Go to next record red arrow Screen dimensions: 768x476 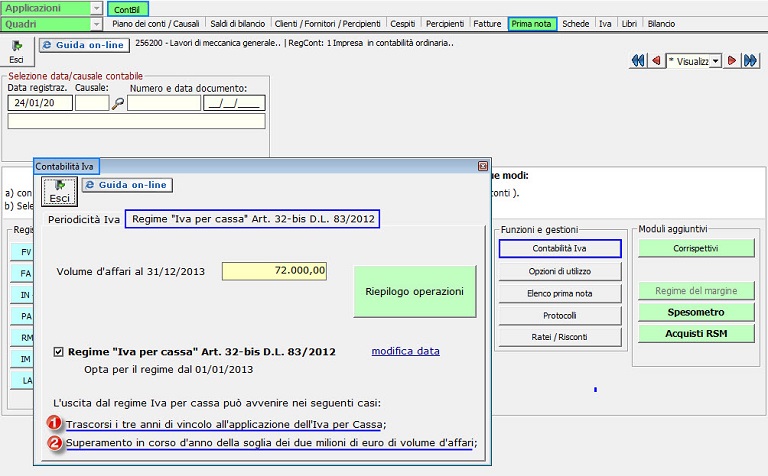[732, 61]
